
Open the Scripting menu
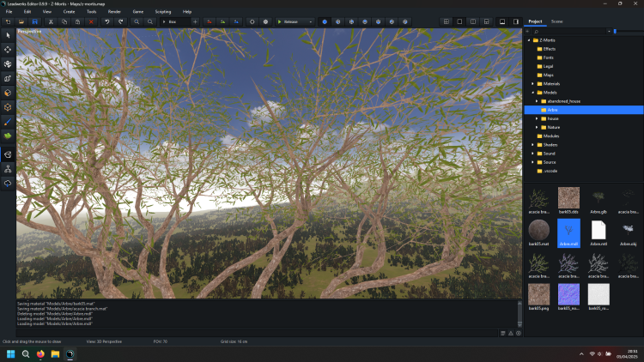(162, 11)
